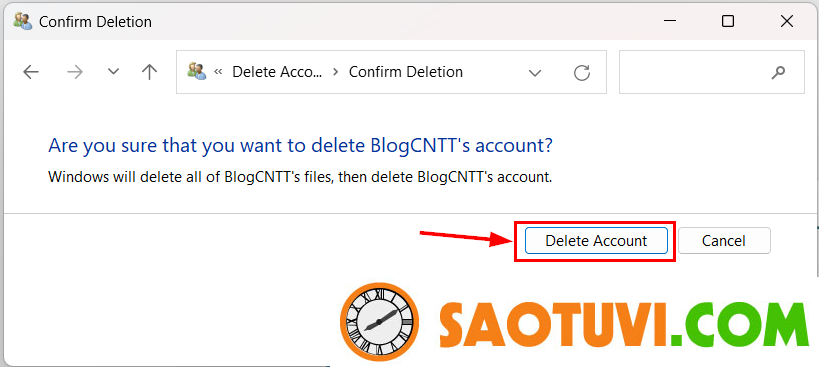Screen dimensions: 819x367
Task: Click the user accounts icon in address bar
Action: point(197,72)
